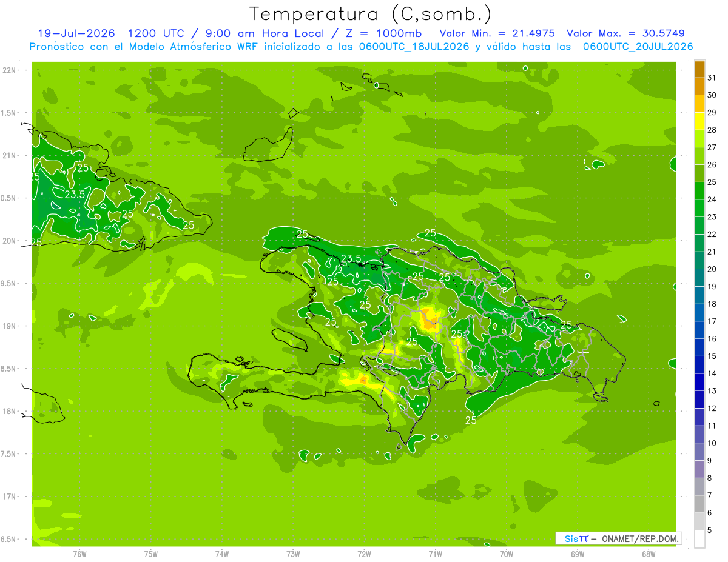Click the '21N' latitude axis label
Screen dimensions: 728x562
(8, 156)
